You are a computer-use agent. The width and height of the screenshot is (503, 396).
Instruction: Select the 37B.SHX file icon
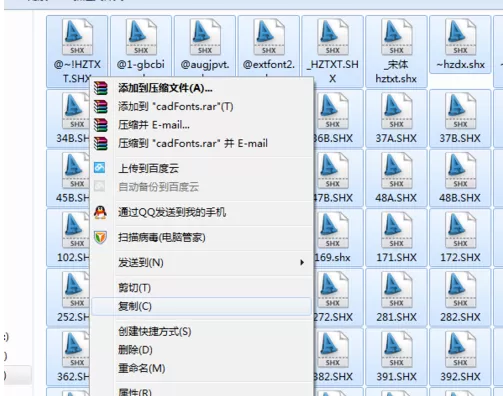(460, 111)
